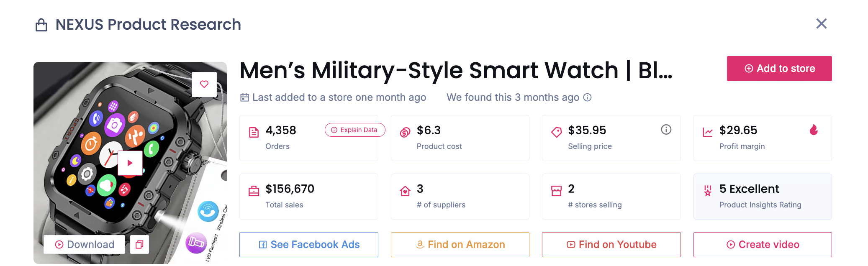868x266 pixels.
Task: Click the price tag icon on Selling price card
Action: coord(556,131)
